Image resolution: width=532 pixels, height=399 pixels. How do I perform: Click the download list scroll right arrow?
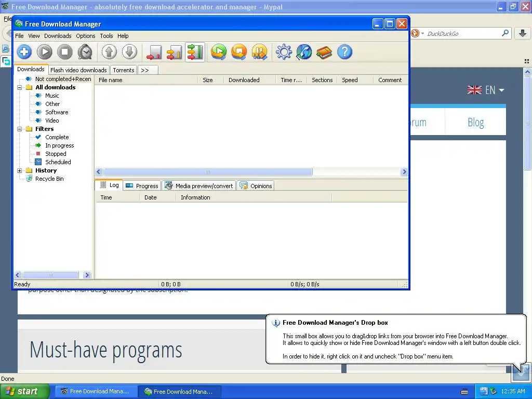[x=404, y=171]
